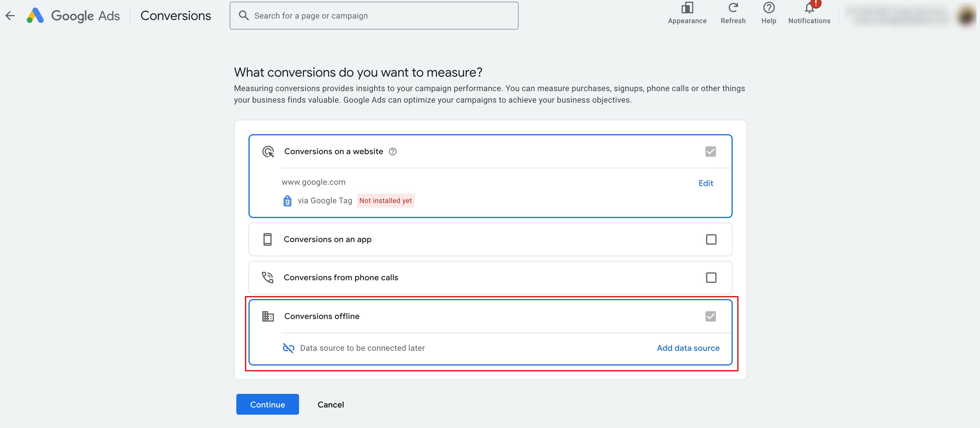Click the Google Tag icon

pyautogui.click(x=287, y=201)
